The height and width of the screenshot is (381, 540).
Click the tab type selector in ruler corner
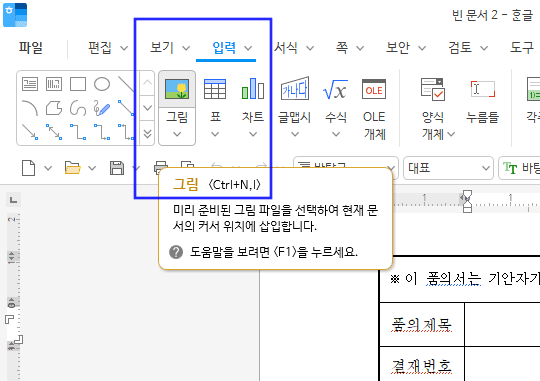(x=13, y=200)
